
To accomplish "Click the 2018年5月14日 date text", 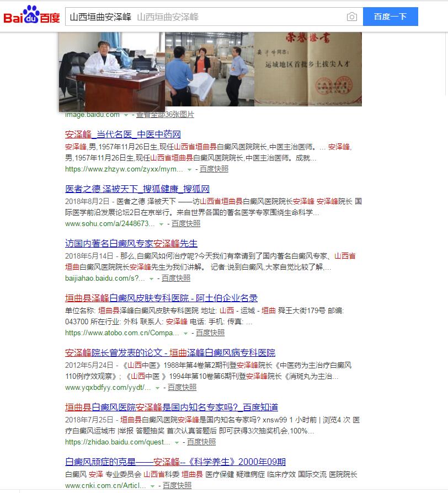I will (x=89, y=256).
